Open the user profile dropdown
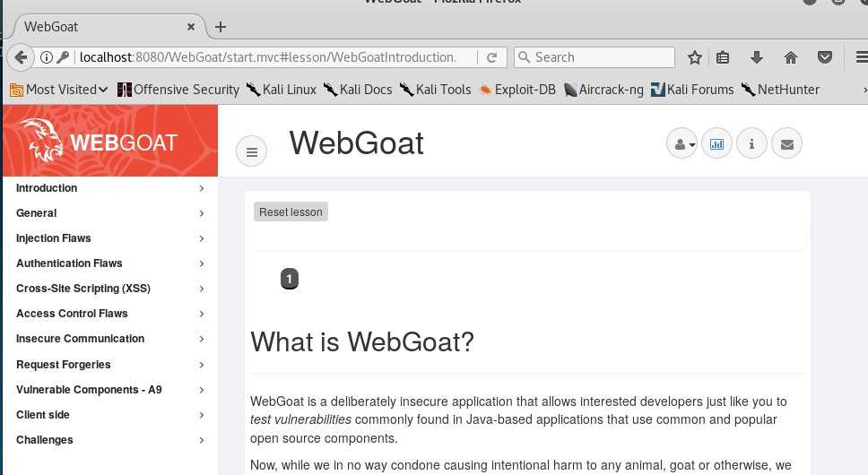This screenshot has height=475, width=868. (x=681, y=143)
